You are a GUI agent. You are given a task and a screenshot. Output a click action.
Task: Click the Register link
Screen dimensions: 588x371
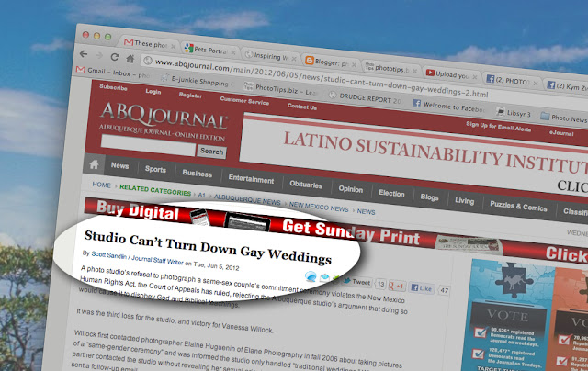coord(190,96)
